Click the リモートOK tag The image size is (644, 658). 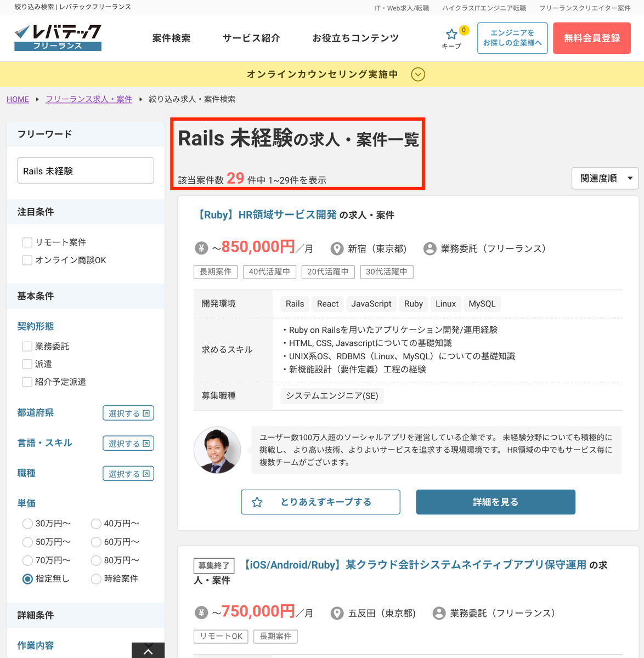221,637
